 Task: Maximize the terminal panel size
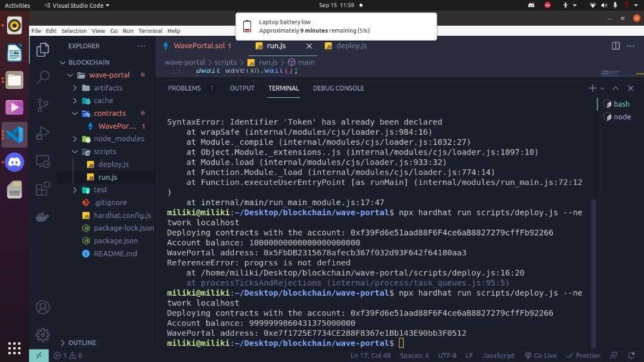[615, 88]
